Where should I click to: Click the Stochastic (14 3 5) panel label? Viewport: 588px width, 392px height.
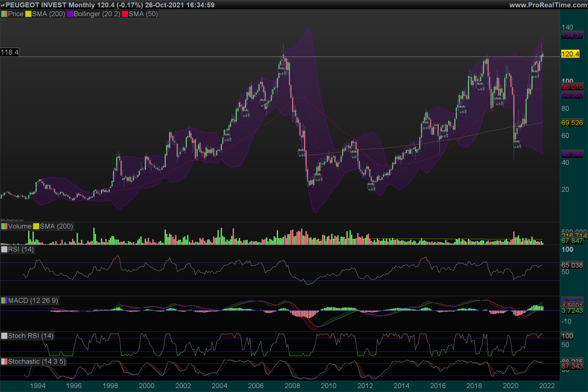pyautogui.click(x=37, y=362)
